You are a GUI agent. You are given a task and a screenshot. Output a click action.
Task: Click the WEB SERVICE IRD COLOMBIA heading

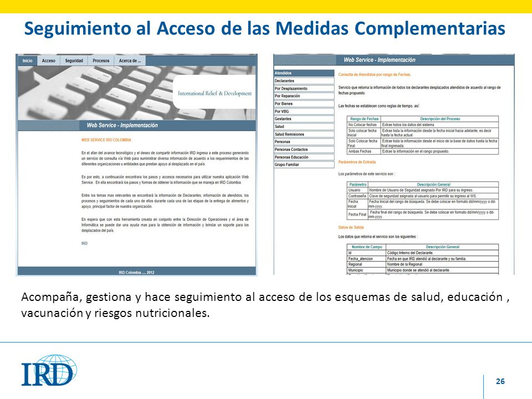point(106,140)
